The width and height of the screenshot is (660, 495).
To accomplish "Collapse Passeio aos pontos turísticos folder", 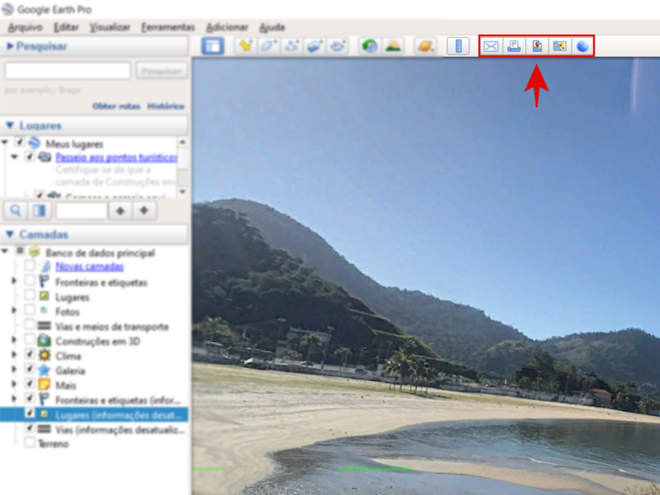I will tap(15, 157).
